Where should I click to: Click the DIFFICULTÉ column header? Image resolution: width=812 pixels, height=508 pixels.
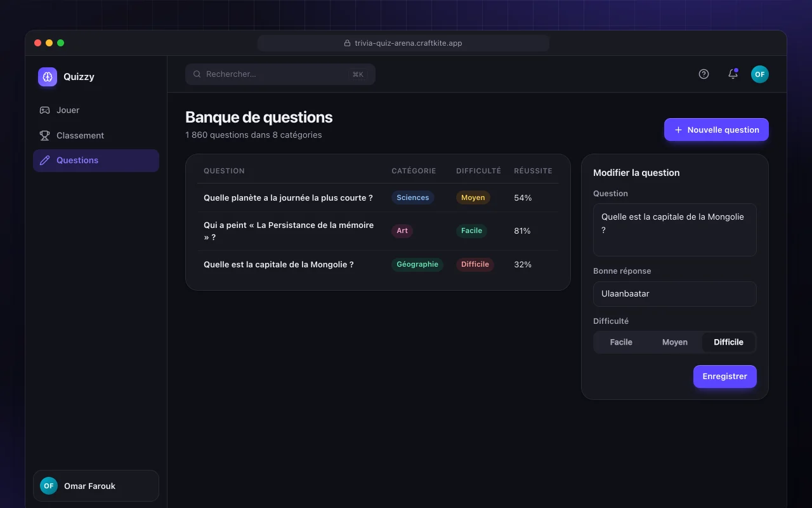478,171
